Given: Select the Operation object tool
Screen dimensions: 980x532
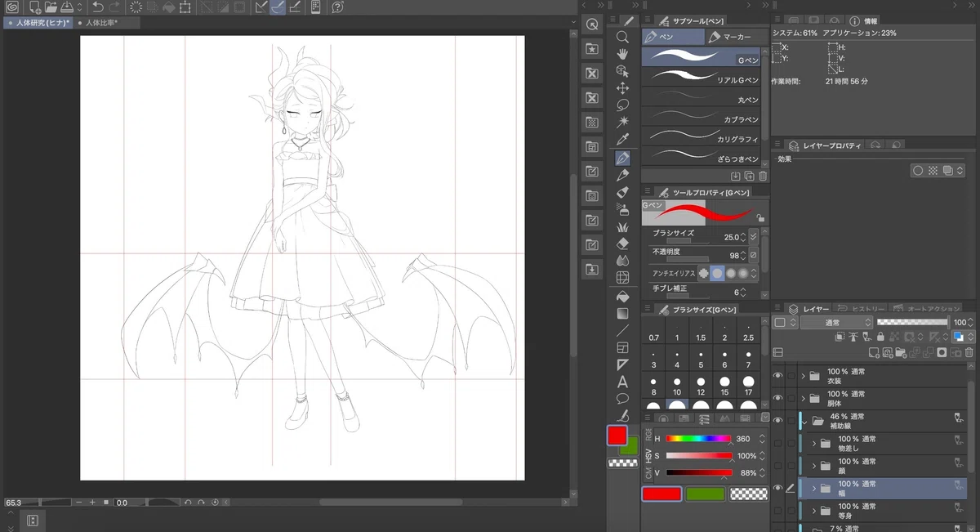Looking at the screenshot, I should coord(622,71).
